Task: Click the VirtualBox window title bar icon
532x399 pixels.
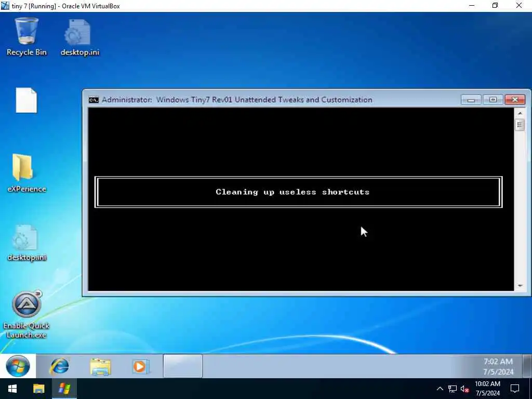Action: tap(5, 6)
